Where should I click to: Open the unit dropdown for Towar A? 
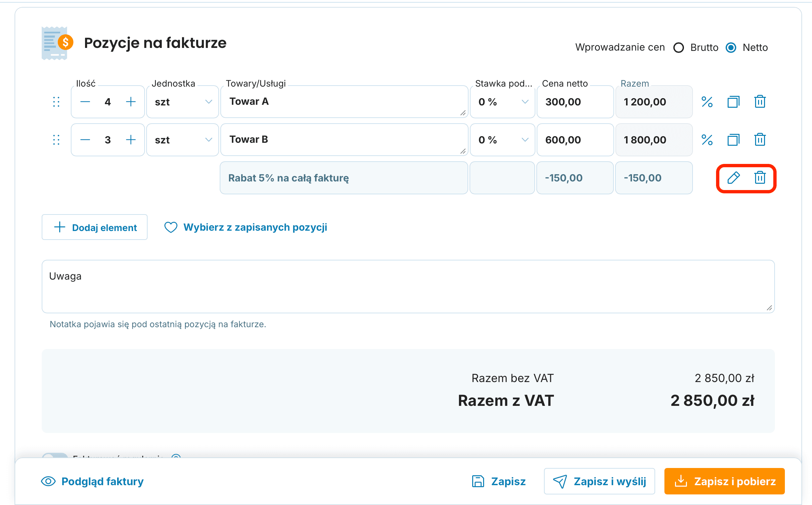pos(183,101)
